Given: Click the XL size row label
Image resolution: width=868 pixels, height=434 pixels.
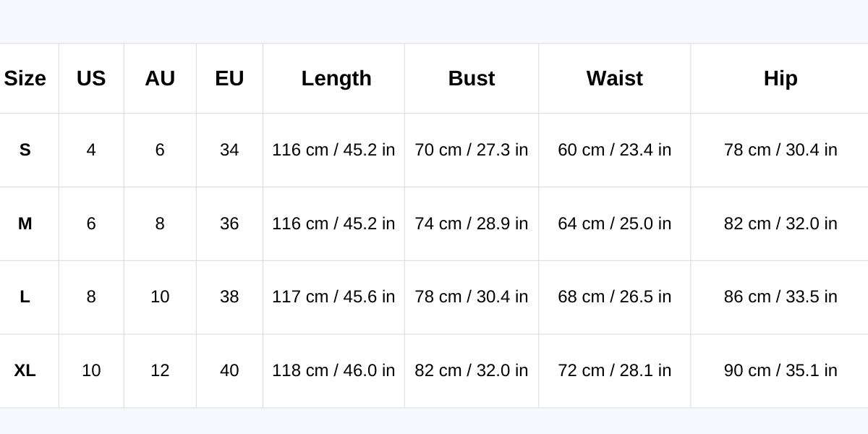Looking at the screenshot, I should (25, 370).
